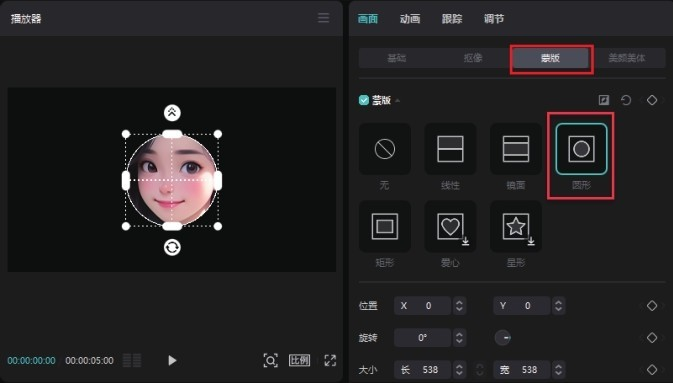Select the 星形 star mask icon

pos(515,226)
